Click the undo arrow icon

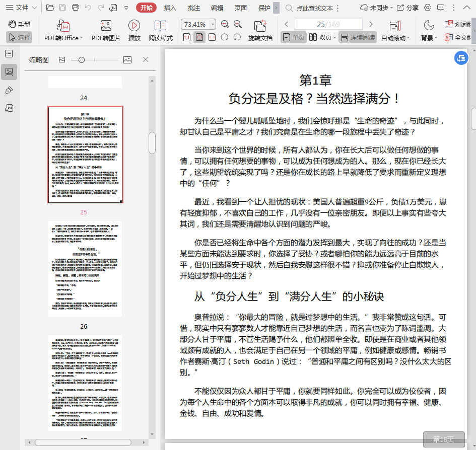[x=88, y=8]
